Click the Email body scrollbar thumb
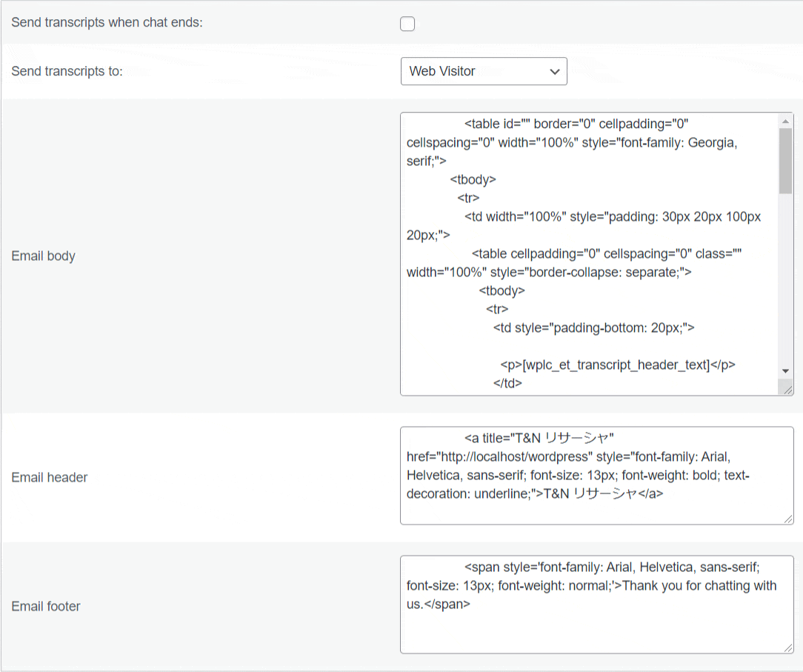Image resolution: width=803 pixels, height=672 pixels. coord(785,161)
